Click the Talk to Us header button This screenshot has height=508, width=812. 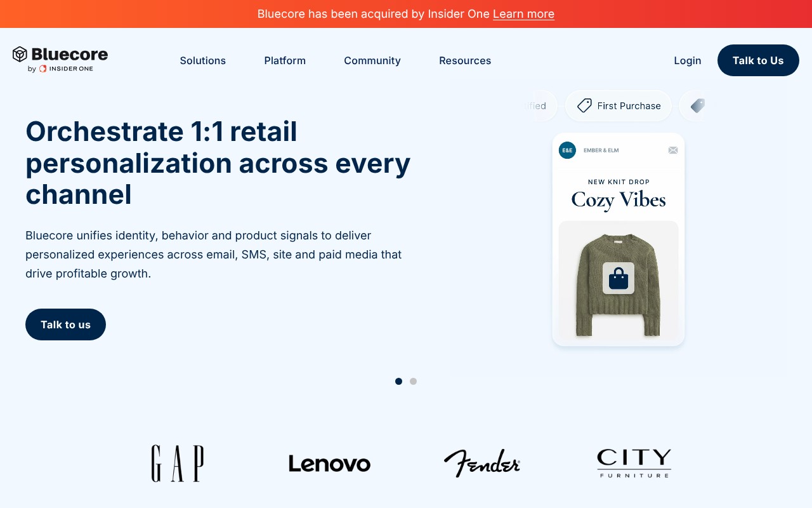(758, 60)
